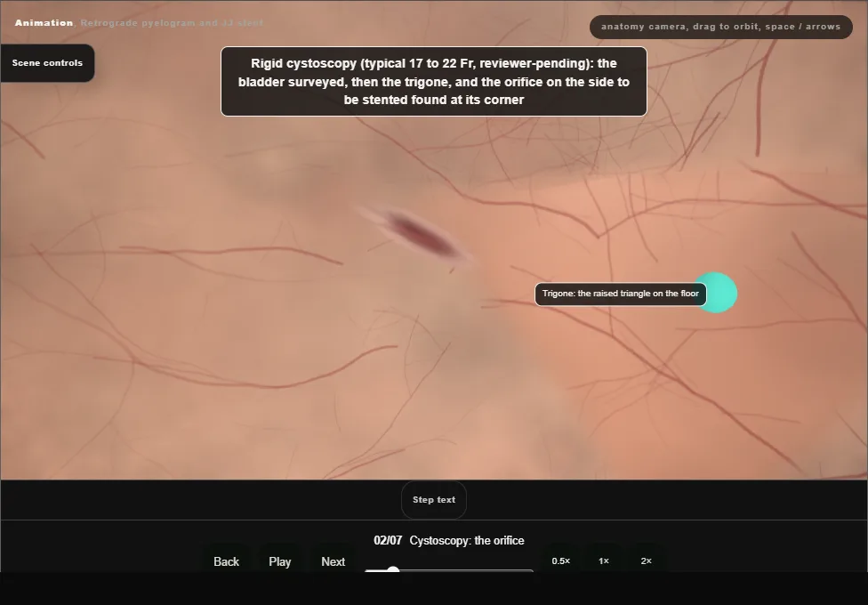Set playback speed to 1×

tap(604, 561)
